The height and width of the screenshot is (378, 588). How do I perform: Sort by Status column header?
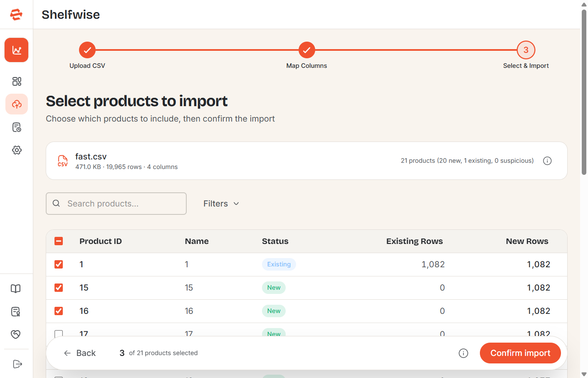[x=275, y=241]
